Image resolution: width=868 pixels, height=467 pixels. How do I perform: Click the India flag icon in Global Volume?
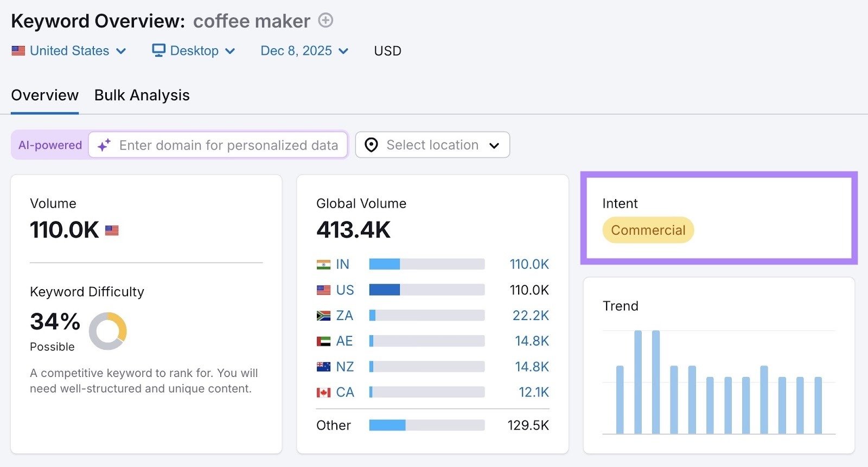(323, 265)
